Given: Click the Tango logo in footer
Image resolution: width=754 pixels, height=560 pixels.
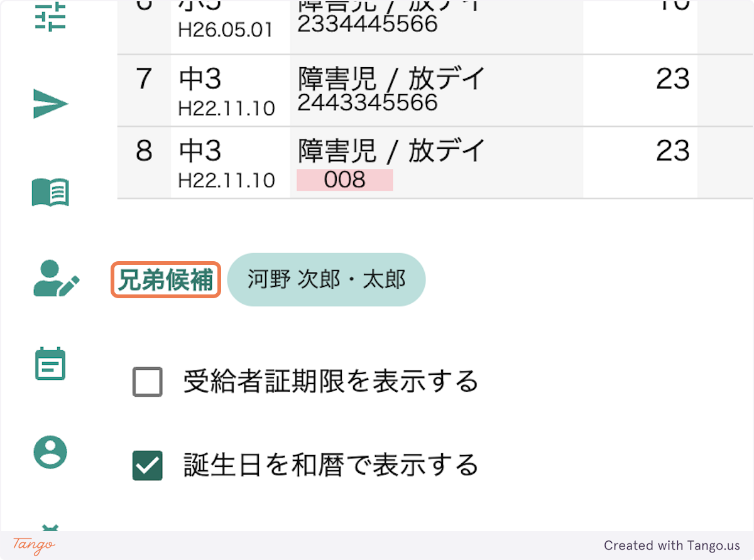Looking at the screenshot, I should point(34,545).
